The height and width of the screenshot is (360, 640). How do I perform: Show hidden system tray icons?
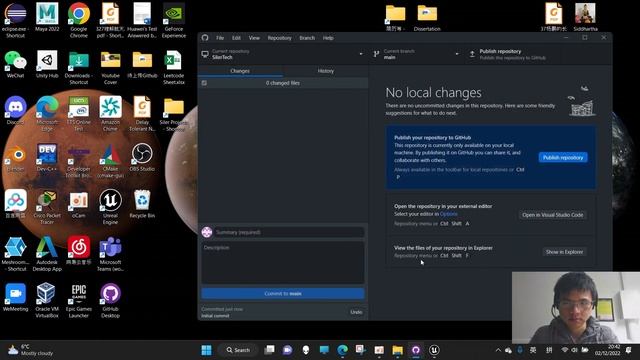498,350
